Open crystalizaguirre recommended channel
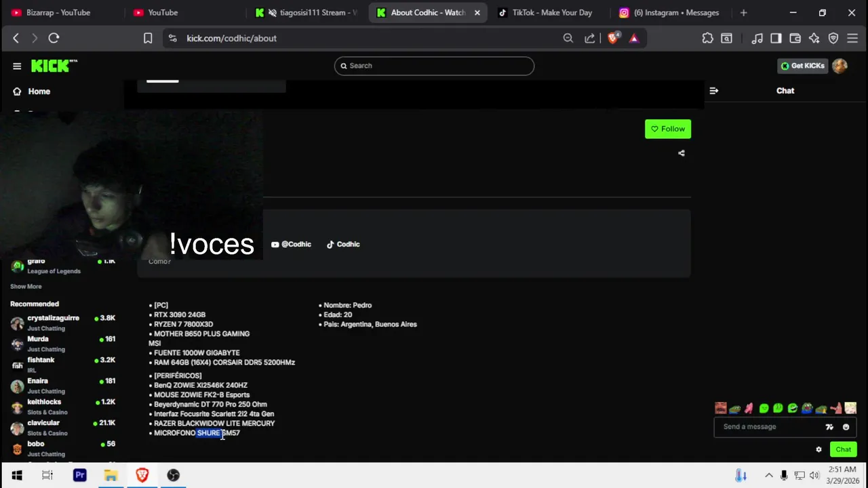The image size is (868, 488). click(63, 323)
